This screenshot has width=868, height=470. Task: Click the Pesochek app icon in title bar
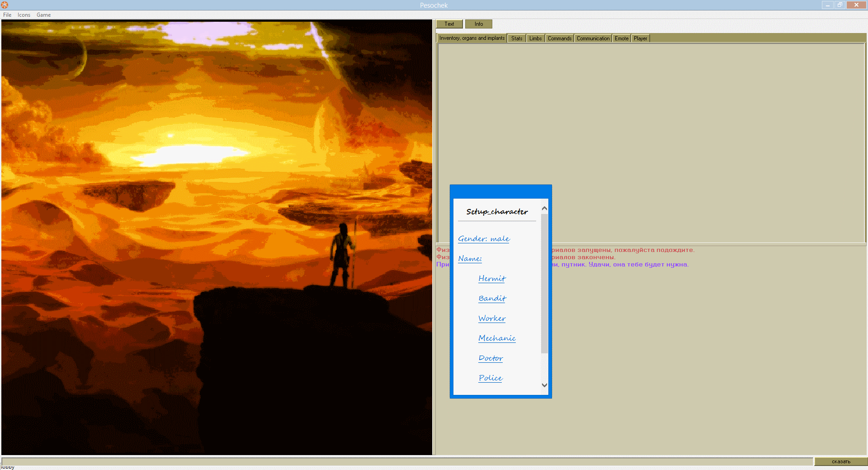coord(5,5)
